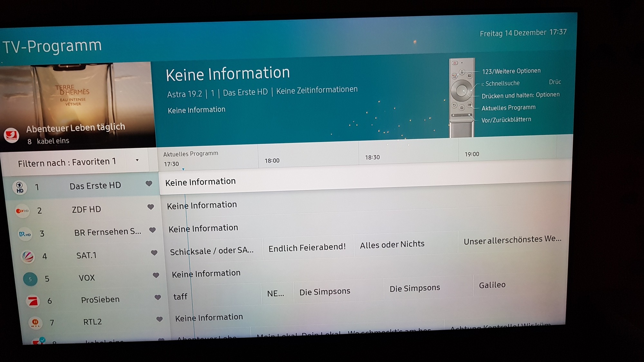Screen dimensions: 644x362
Task: Click the Astra 19.2 info line
Action: (262, 91)
